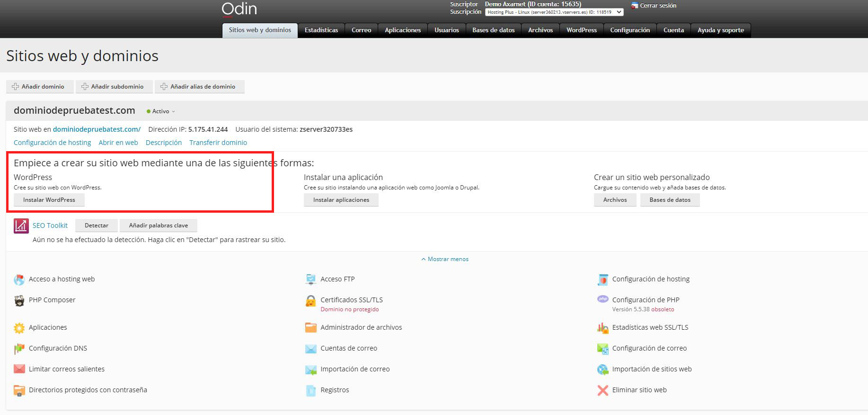Viewport: 868px width, 415px height.
Task: Click the Cuentas de correo envelope icon
Action: click(310, 349)
